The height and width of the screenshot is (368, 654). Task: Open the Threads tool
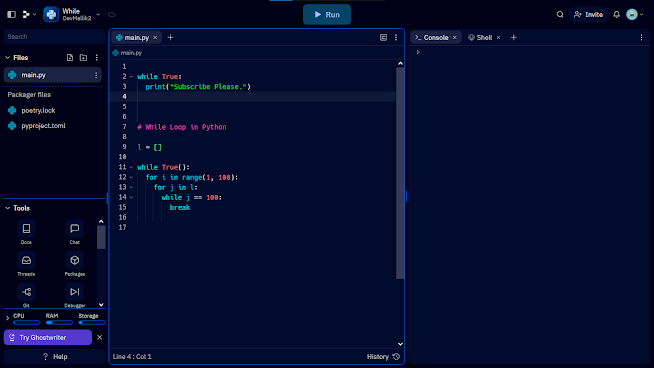pos(26,265)
